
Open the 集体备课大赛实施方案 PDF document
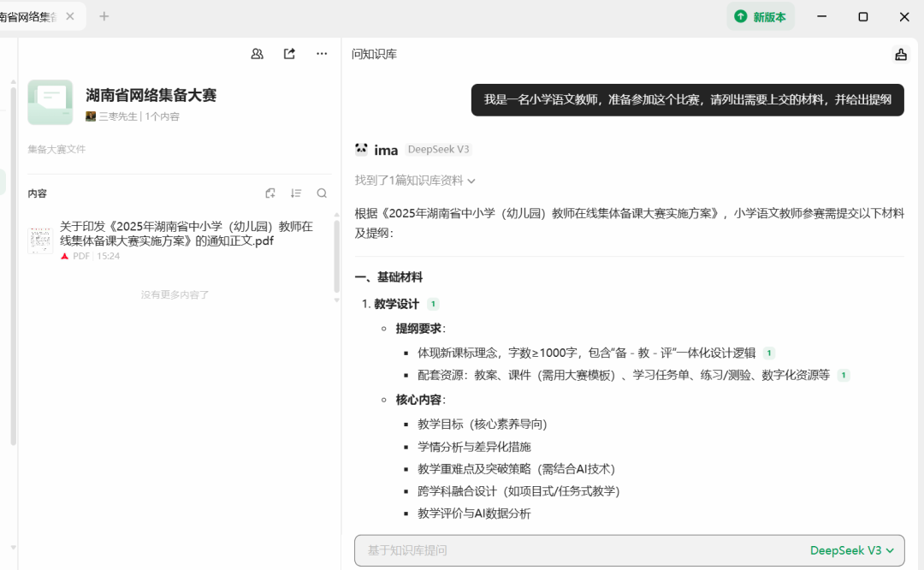point(180,233)
